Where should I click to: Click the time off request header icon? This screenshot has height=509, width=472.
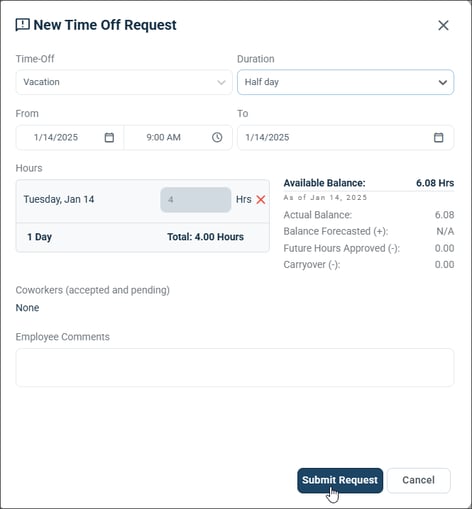coord(23,25)
